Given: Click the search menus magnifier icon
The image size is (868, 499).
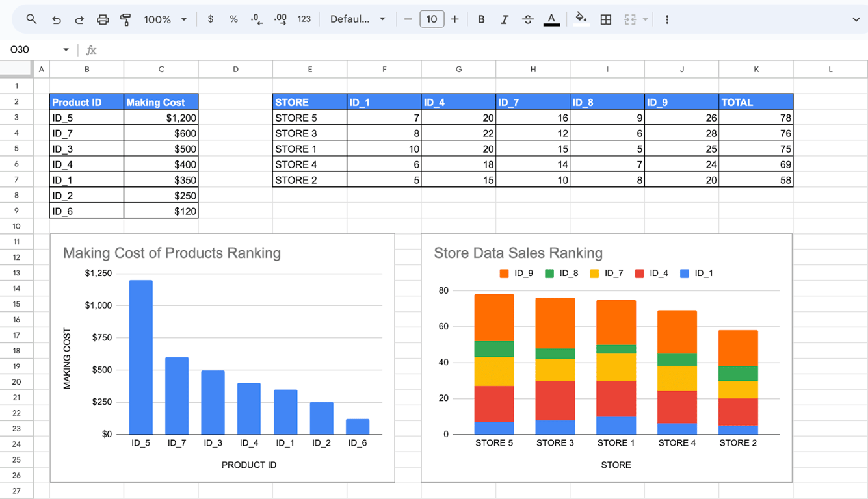Looking at the screenshot, I should (31, 19).
